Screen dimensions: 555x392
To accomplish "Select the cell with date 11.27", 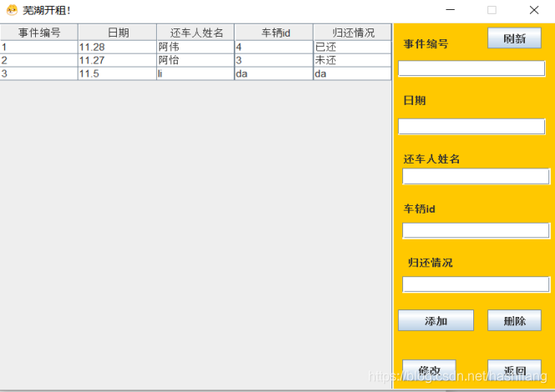I will (117, 60).
